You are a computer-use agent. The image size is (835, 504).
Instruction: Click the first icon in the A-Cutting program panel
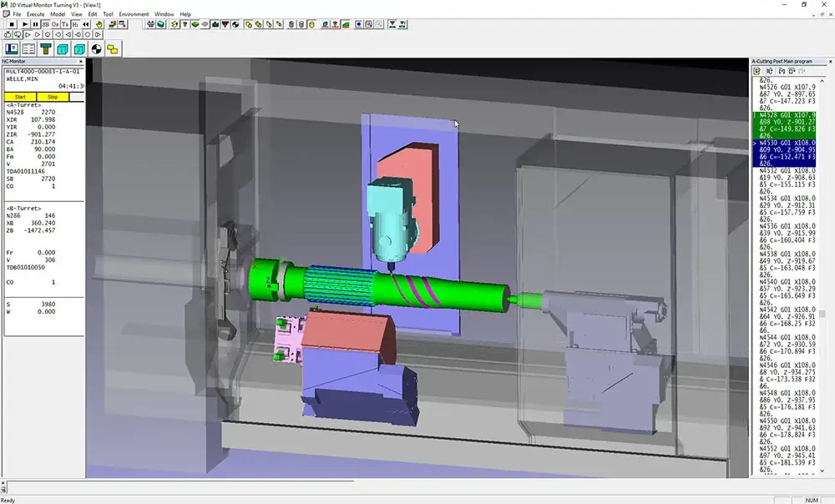[x=757, y=71]
